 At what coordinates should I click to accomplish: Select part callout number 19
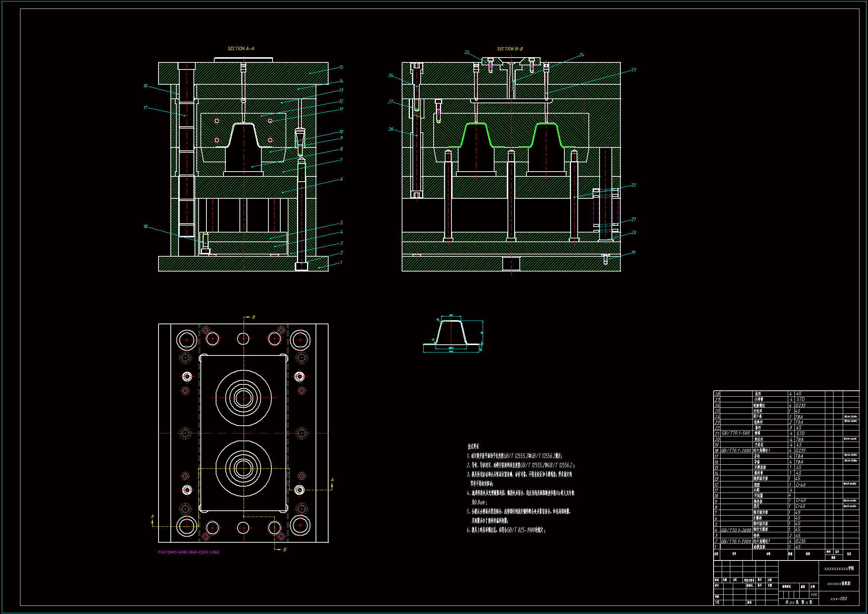tap(633, 252)
